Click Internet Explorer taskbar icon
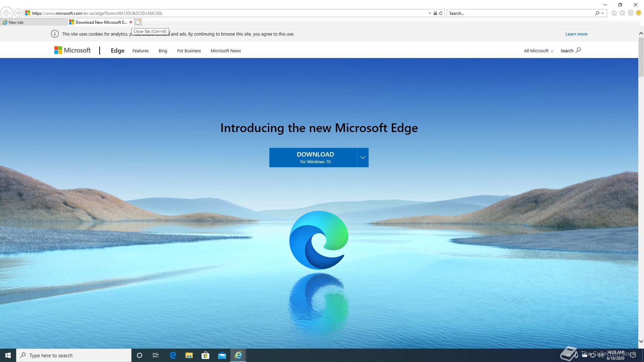Image resolution: width=644 pixels, height=362 pixels. point(238,355)
